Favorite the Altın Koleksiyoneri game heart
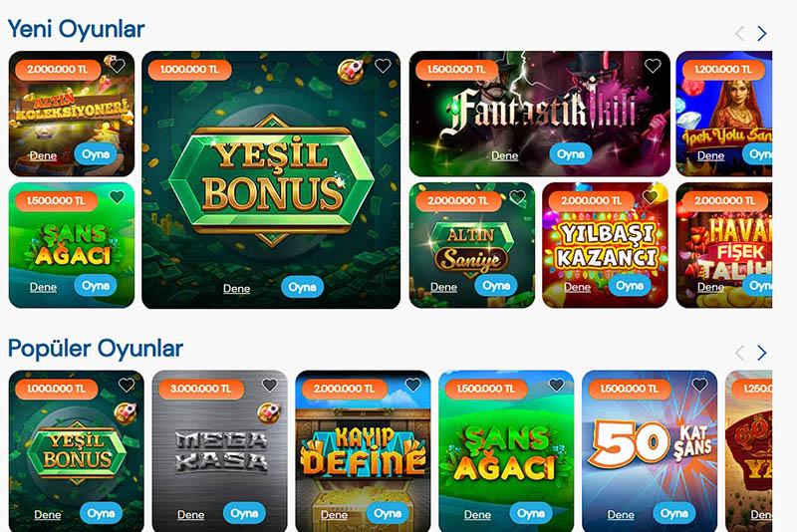Image resolution: width=797 pixels, height=532 pixels. coord(117,66)
